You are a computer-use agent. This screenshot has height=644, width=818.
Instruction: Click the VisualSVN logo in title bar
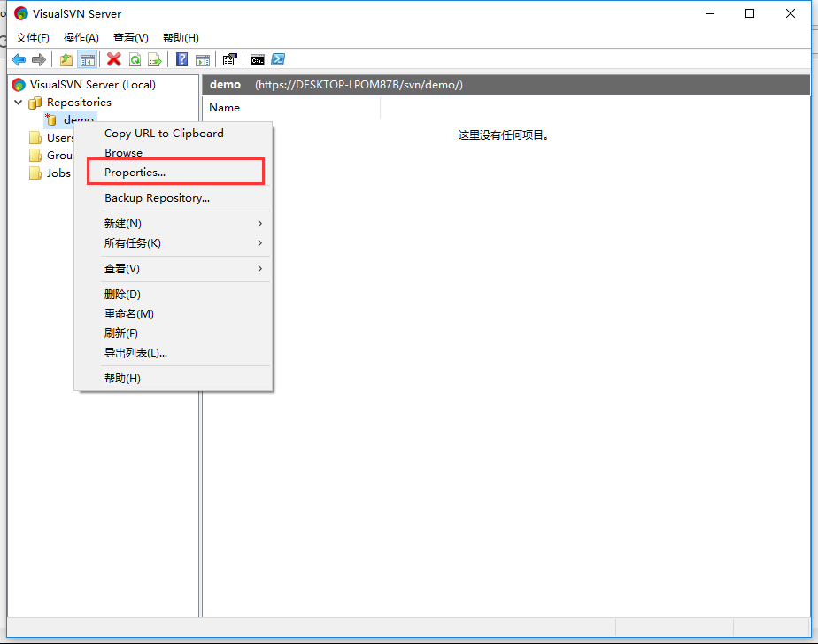coord(21,13)
